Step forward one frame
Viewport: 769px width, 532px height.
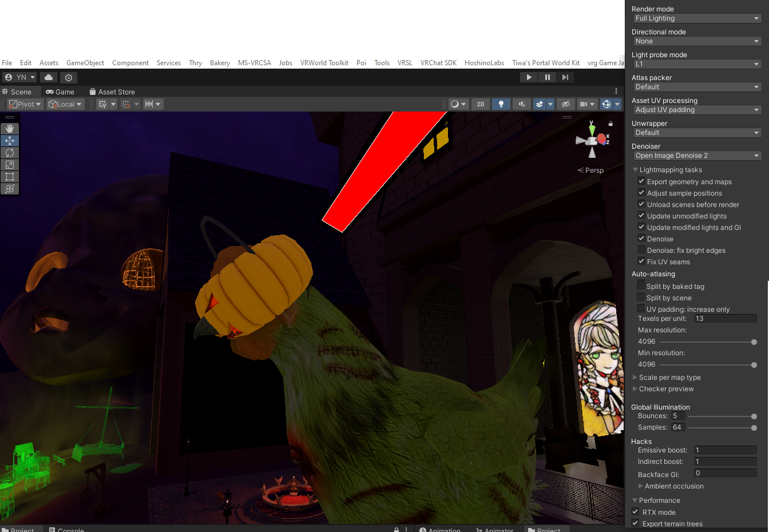[565, 77]
